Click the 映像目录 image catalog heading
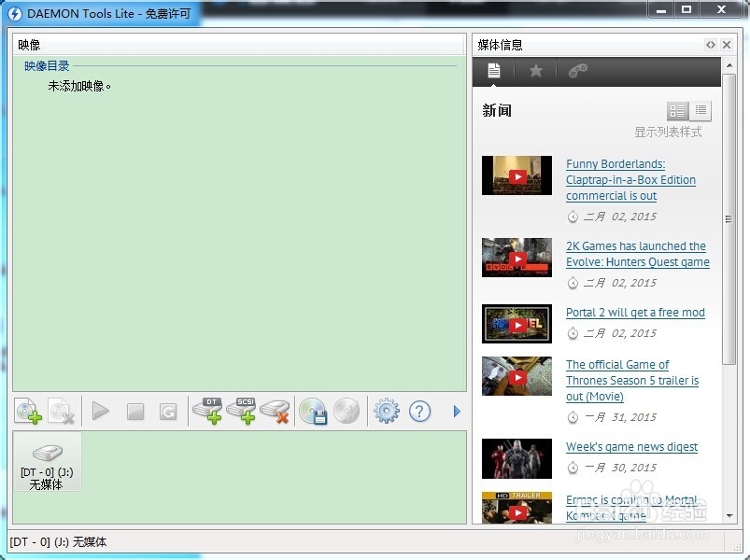750x560 pixels. pyautogui.click(x=47, y=66)
